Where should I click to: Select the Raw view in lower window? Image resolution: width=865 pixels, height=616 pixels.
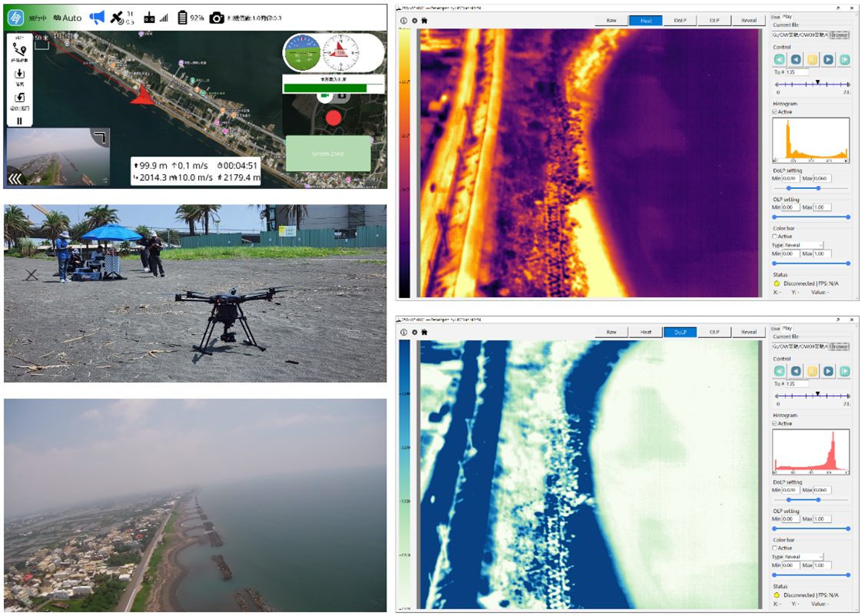[x=611, y=333]
